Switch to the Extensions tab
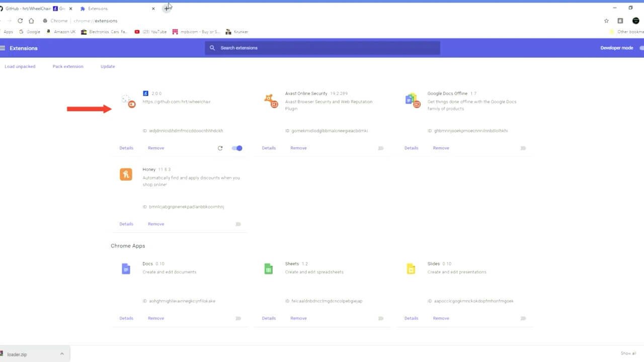This screenshot has width=644, height=362. pyautogui.click(x=118, y=9)
